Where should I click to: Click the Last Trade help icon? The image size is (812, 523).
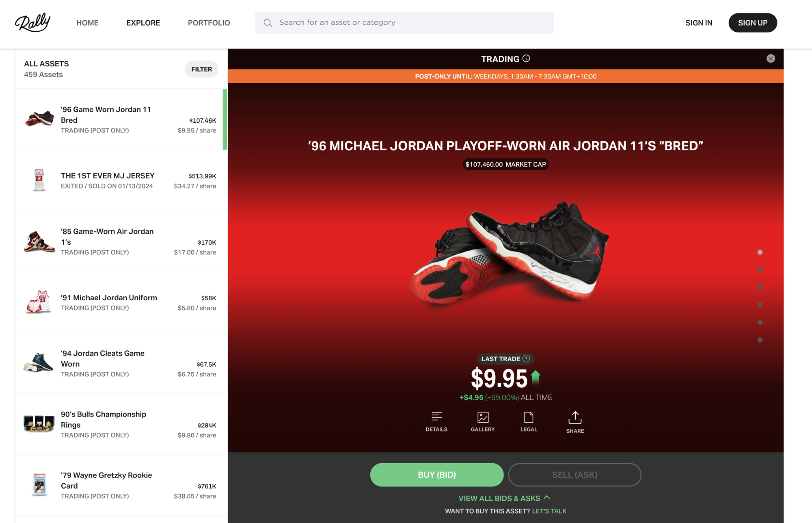[x=526, y=358]
